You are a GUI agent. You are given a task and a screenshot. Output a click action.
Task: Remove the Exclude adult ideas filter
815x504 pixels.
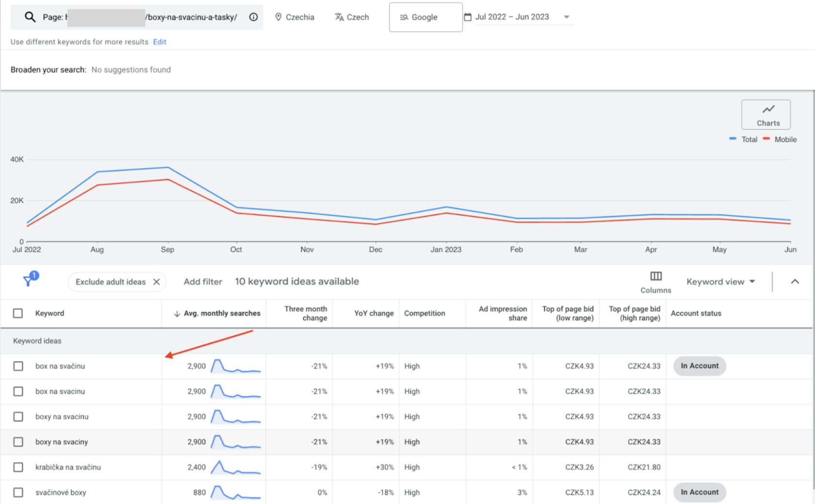[x=156, y=282]
